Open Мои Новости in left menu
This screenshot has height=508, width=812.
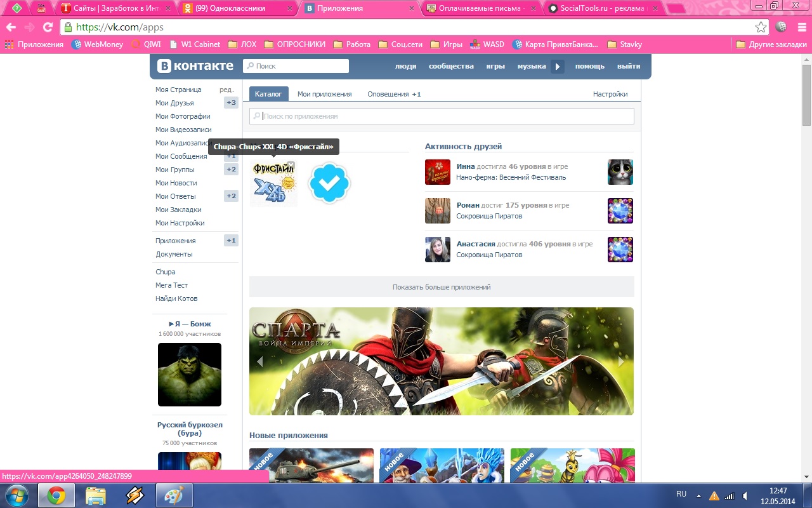click(176, 183)
